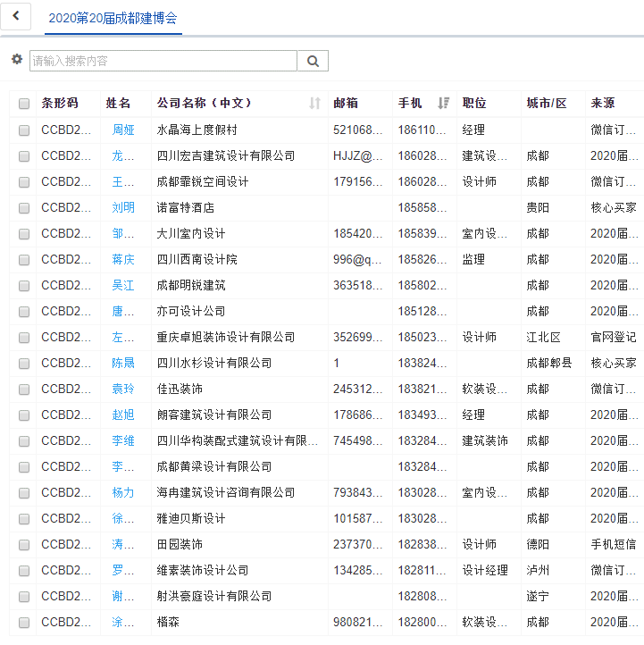
Task: Click the 条形码 column header
Action: tap(60, 103)
